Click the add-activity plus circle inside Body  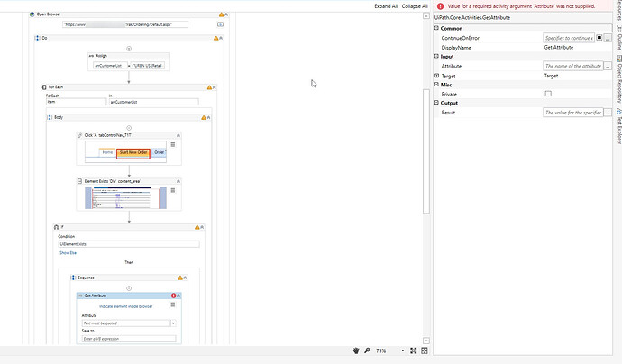(129, 128)
